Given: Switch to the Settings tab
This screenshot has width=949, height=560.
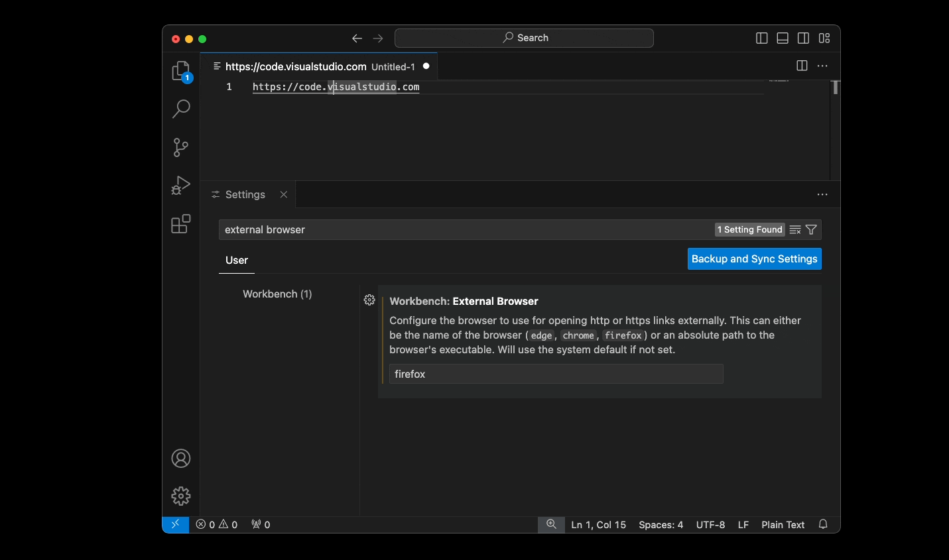Looking at the screenshot, I should coord(244,194).
